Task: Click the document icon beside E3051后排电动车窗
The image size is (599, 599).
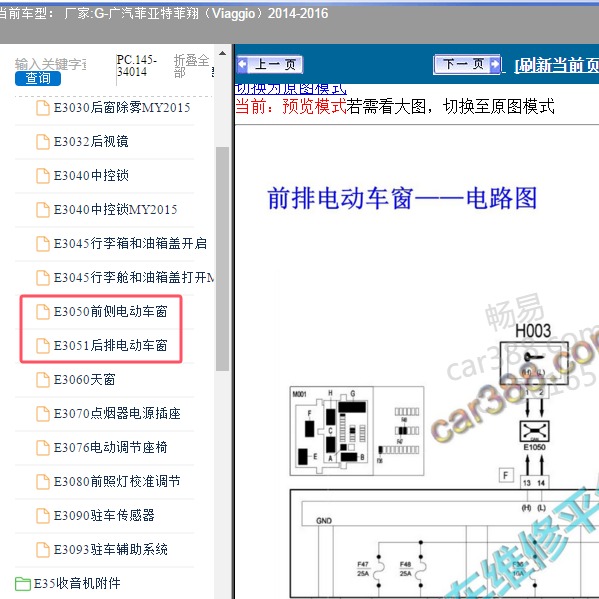Action: (x=43, y=346)
